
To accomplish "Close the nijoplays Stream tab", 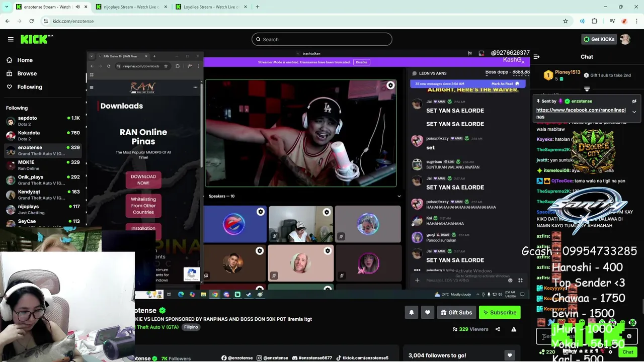I will 165,7.
